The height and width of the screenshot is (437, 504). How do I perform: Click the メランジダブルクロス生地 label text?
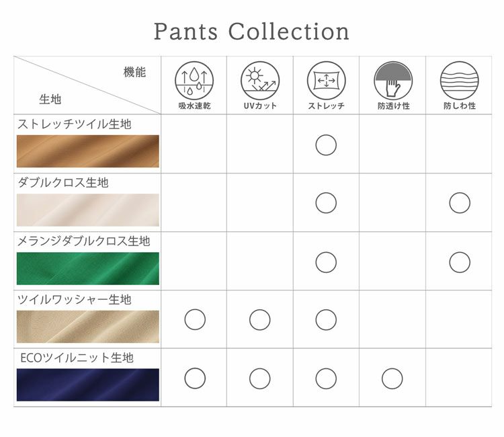(x=83, y=241)
